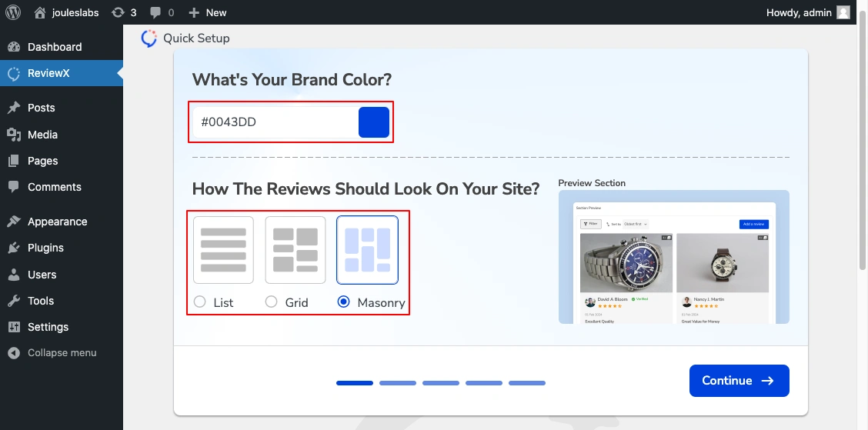The height and width of the screenshot is (430, 868).
Task: Click the Media sidebar icon
Action: [x=14, y=135]
